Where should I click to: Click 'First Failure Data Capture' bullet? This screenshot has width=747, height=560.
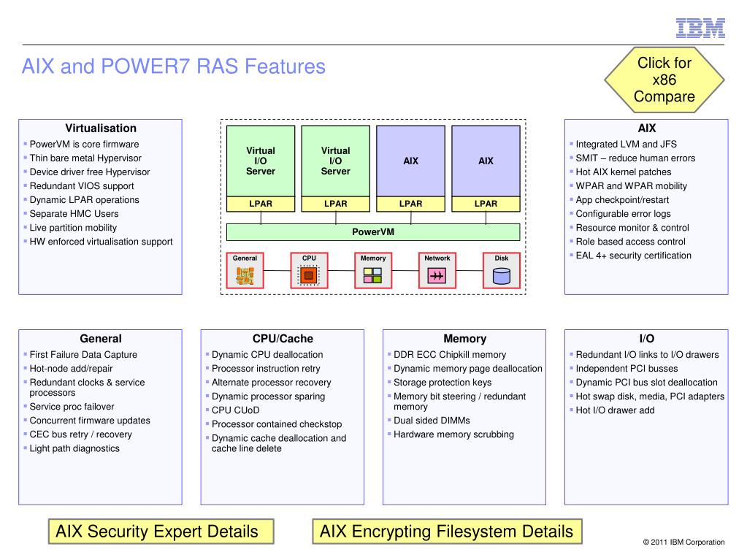click(83, 355)
